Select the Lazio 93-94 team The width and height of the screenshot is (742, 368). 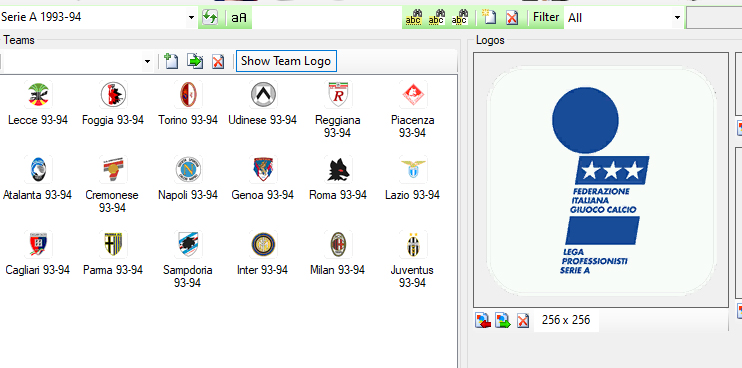pyautogui.click(x=413, y=178)
